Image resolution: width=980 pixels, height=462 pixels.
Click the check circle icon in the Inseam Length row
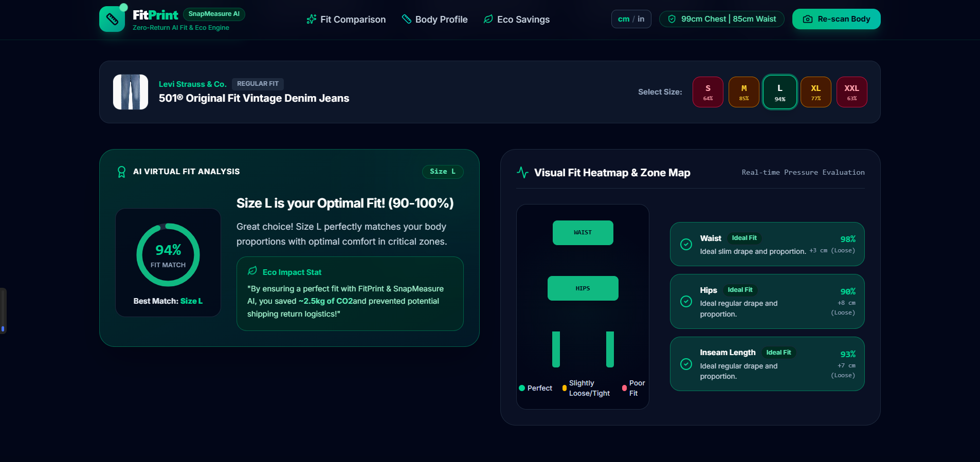click(686, 364)
